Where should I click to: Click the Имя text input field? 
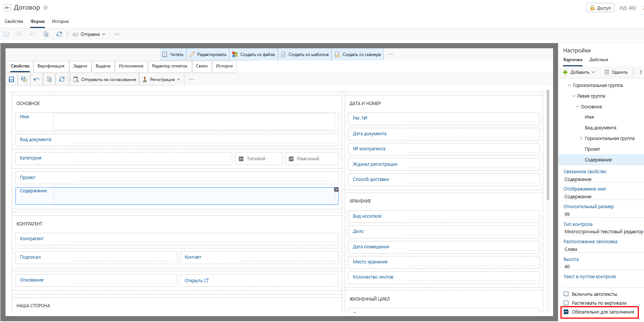tap(194, 122)
